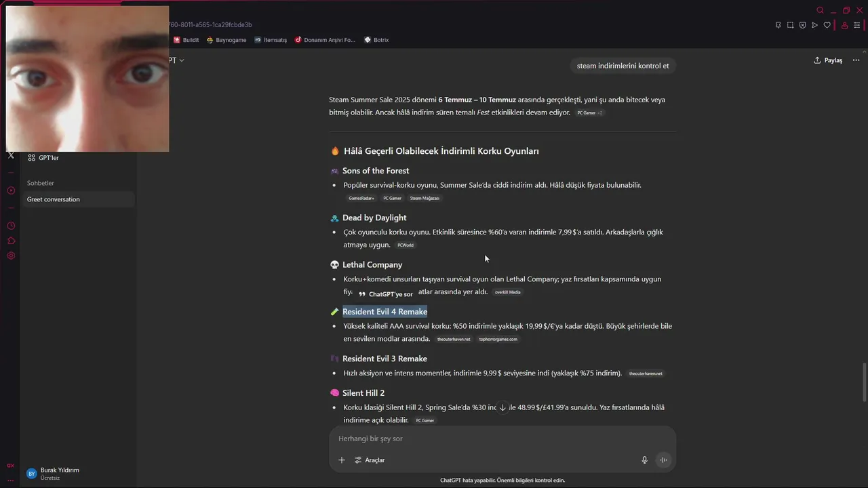Open the İtemsatış bookmark
The image size is (868, 488).
271,40
